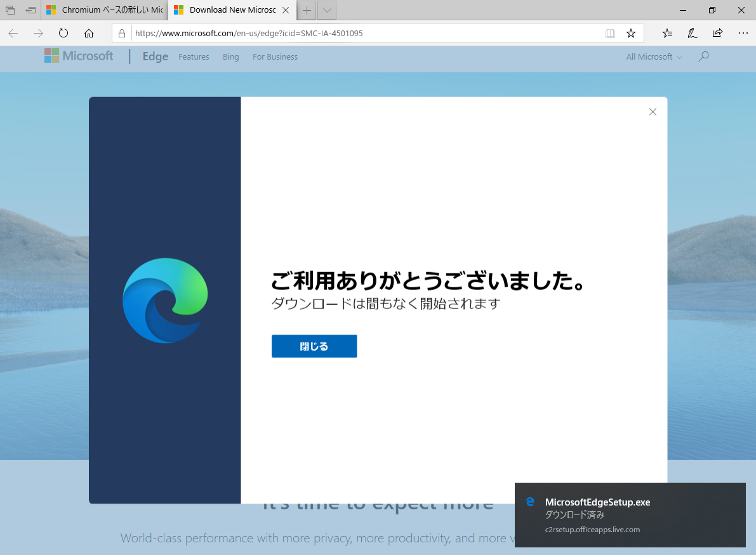Share this page

point(717,33)
